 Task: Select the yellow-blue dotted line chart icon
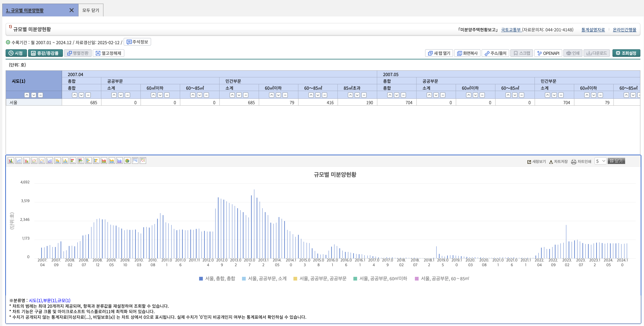pyautogui.click(x=42, y=161)
